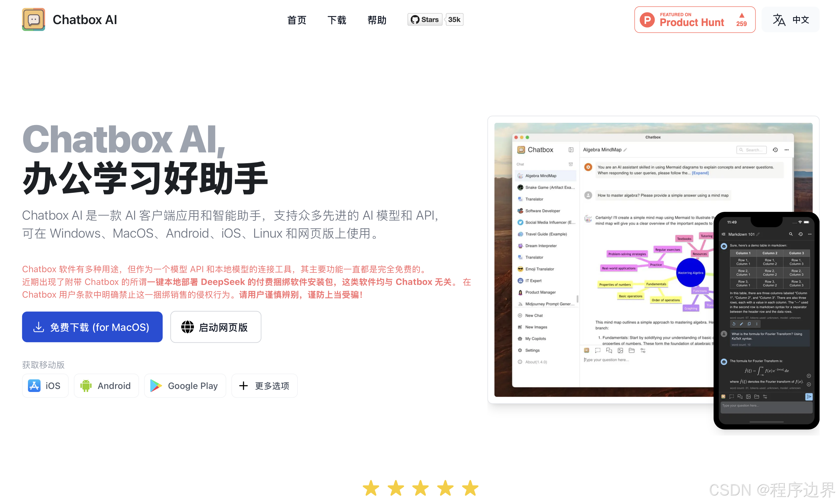Click the image attach icon in desktop input toolbar
This screenshot has height=504, width=837.
(620, 350)
